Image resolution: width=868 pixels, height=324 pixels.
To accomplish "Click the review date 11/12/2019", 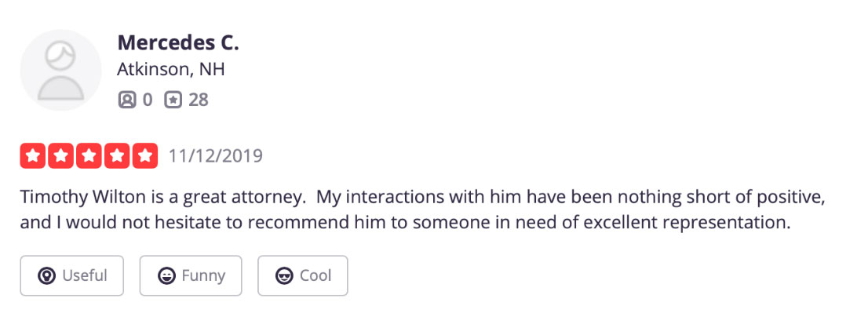I will coord(215,156).
